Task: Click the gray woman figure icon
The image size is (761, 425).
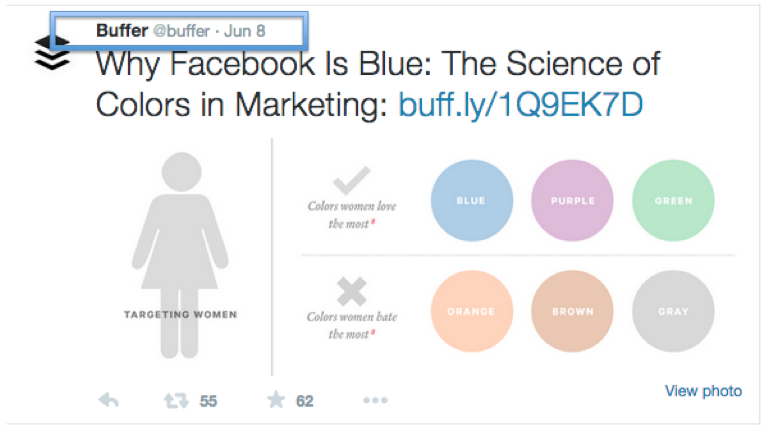Action: [x=181, y=255]
